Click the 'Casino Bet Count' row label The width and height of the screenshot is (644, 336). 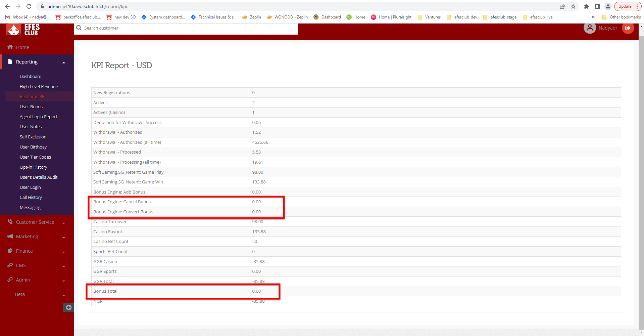[x=111, y=241]
